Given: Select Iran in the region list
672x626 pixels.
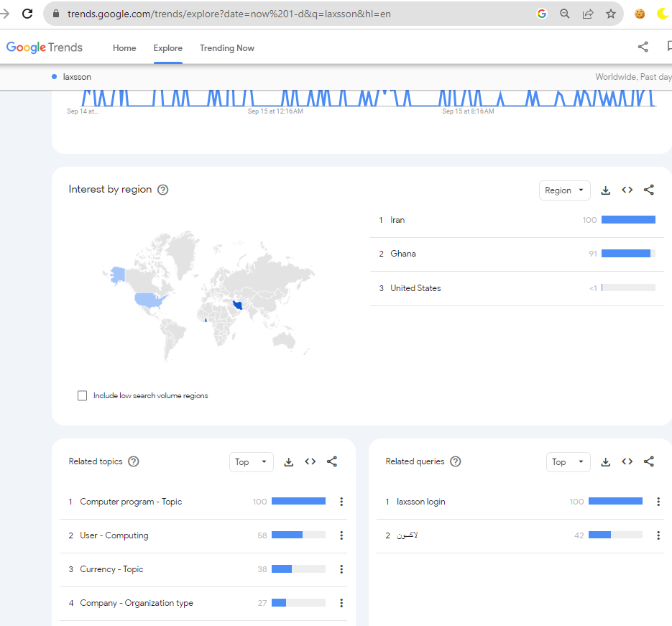Looking at the screenshot, I should [397, 220].
